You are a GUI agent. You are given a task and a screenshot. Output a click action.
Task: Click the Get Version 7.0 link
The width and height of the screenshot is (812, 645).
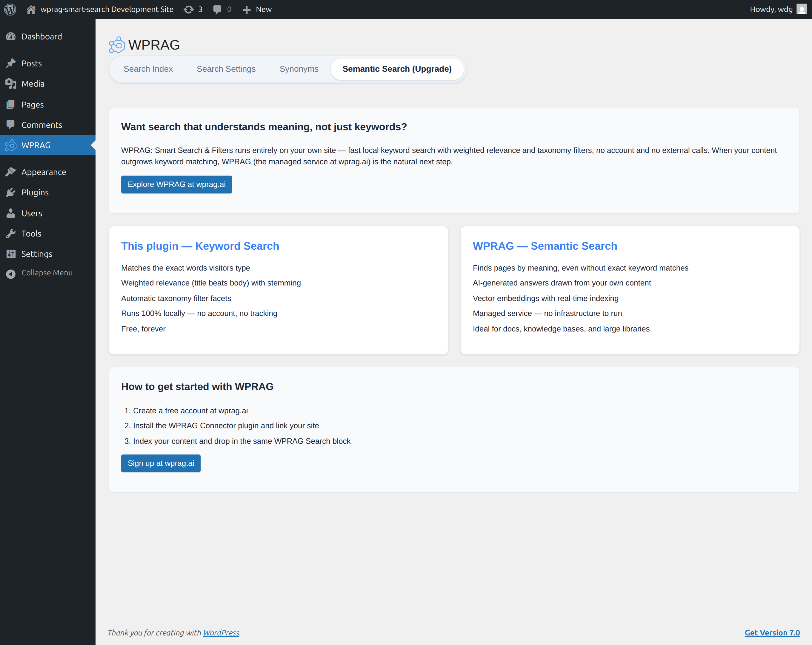[x=772, y=633]
